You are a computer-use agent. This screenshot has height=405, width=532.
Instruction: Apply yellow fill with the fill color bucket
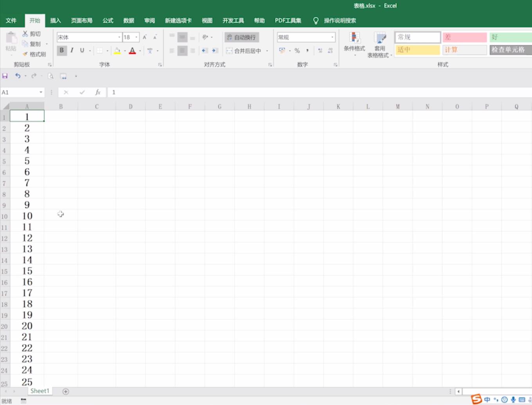(x=117, y=50)
